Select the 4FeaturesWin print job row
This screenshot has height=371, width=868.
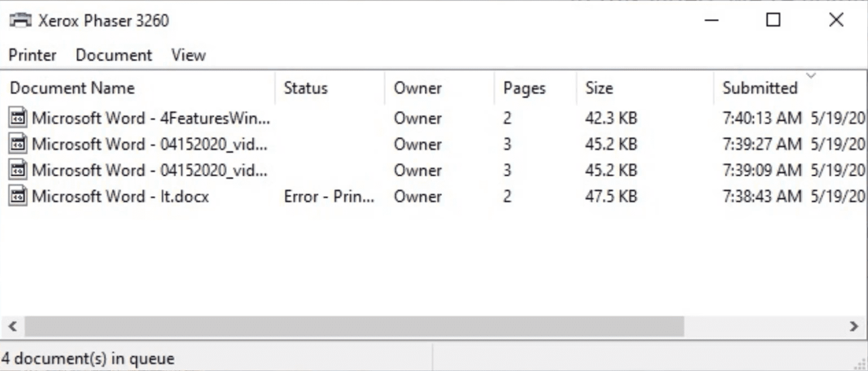(x=153, y=118)
